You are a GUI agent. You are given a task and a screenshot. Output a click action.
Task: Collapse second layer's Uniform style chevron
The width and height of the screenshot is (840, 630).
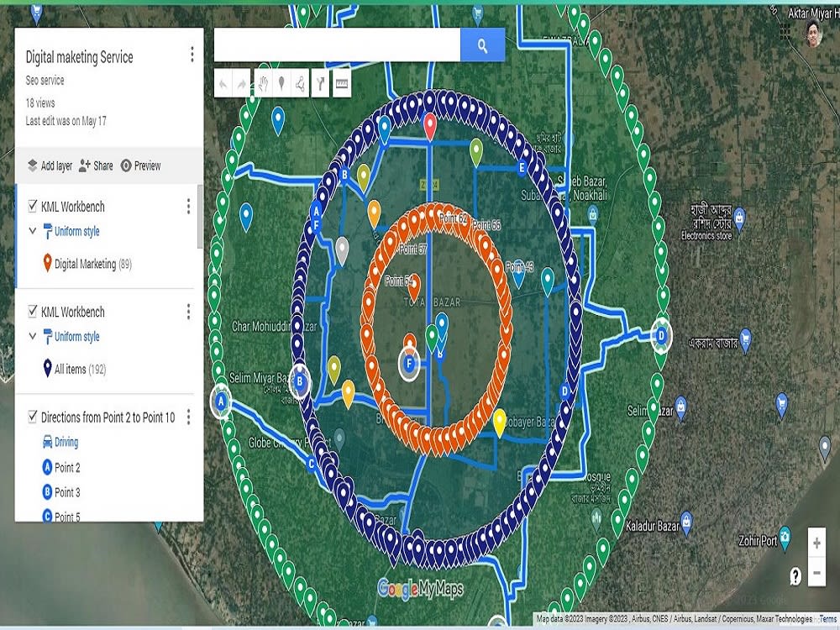[x=33, y=336]
